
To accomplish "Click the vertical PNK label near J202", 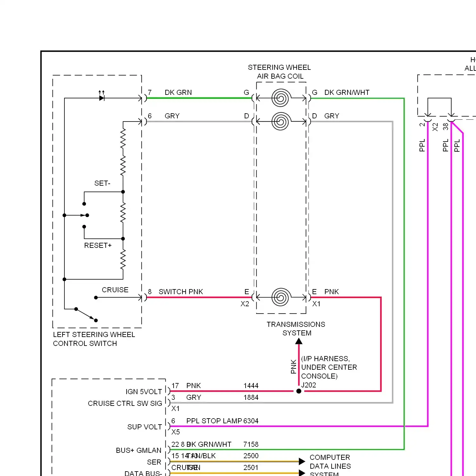I will (x=294, y=367).
